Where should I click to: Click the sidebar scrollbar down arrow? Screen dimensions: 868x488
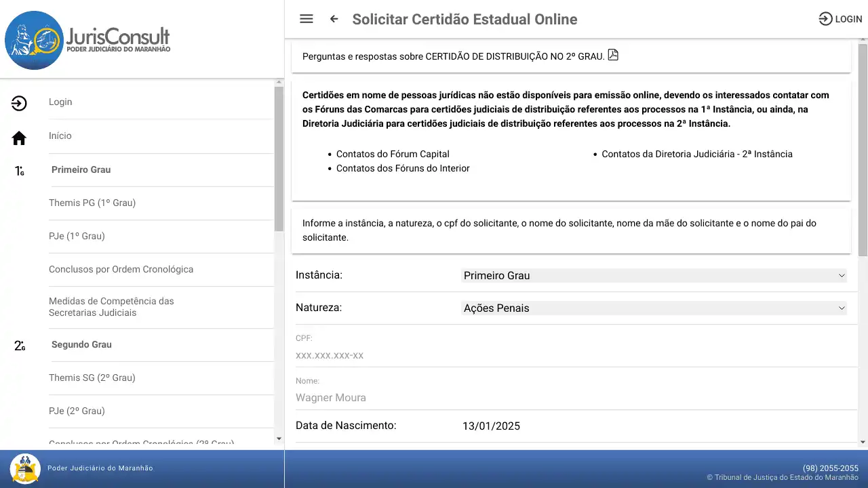tap(279, 439)
